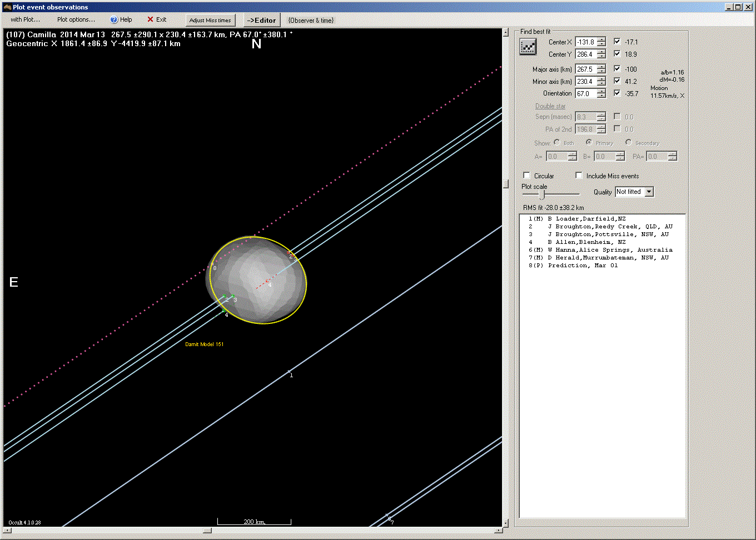Select the 'Both' radio button
756x540 pixels.
tap(556, 142)
